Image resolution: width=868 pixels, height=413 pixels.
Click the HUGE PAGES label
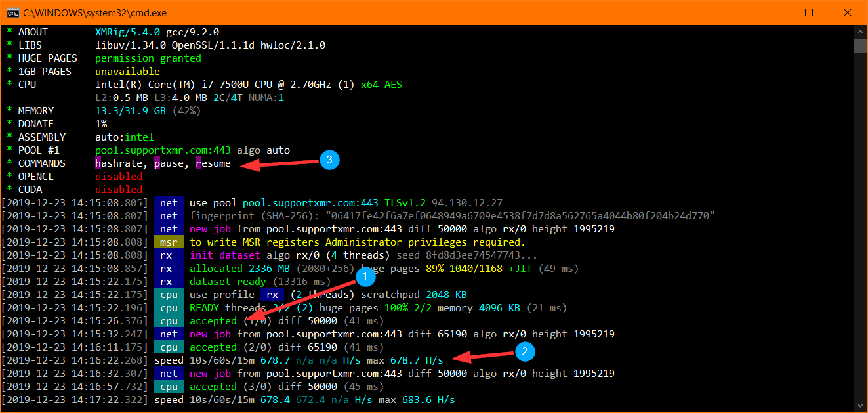pyautogui.click(x=48, y=58)
